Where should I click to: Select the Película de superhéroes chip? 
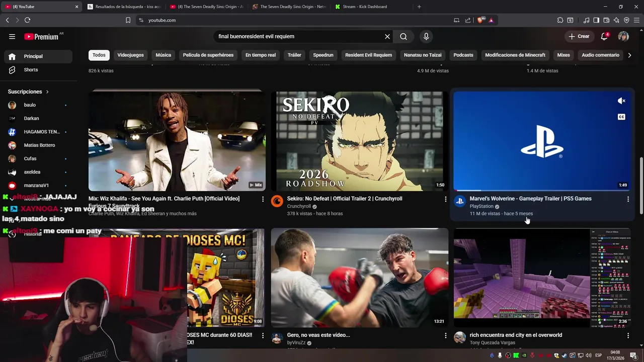(208, 55)
